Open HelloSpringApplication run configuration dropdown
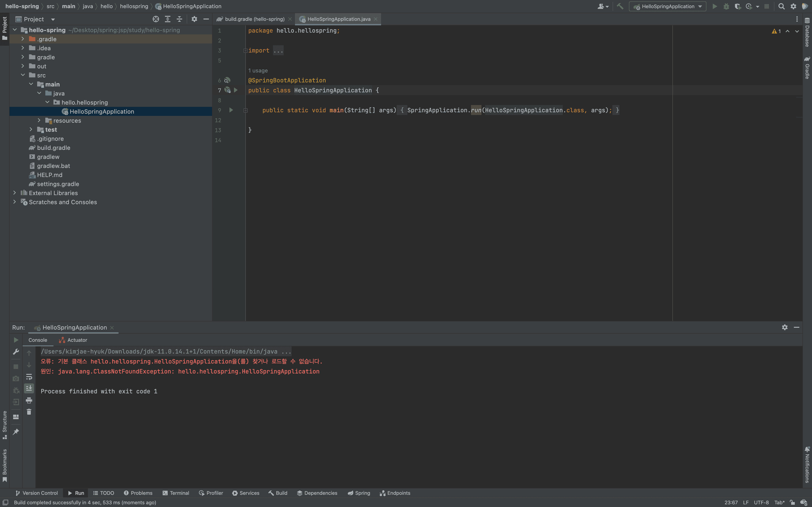 (667, 6)
